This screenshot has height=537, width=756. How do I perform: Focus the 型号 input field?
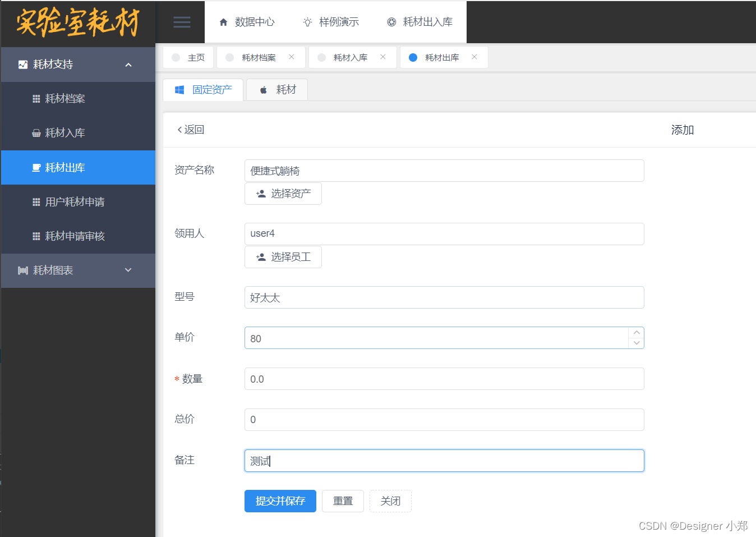444,297
